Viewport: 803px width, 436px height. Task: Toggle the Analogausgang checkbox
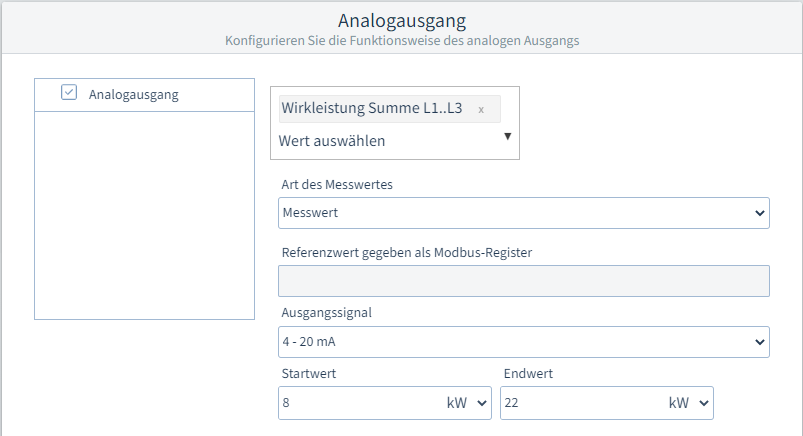coord(69,93)
